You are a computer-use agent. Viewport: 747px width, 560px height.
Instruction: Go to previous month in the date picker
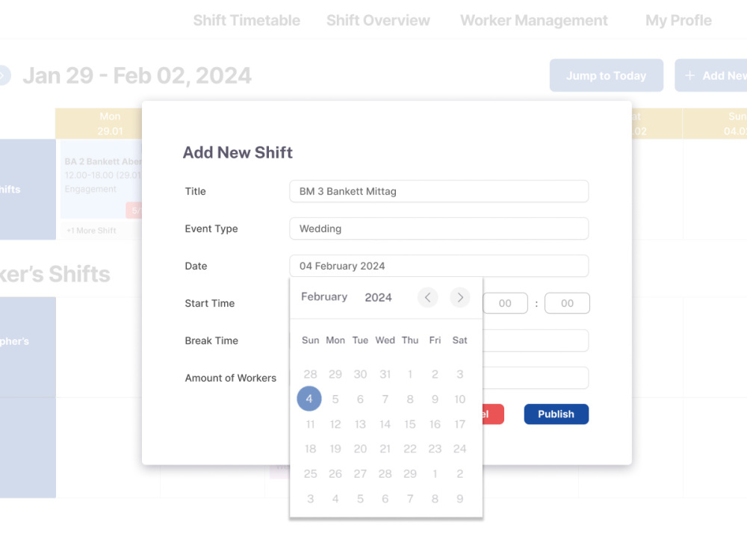tap(427, 297)
